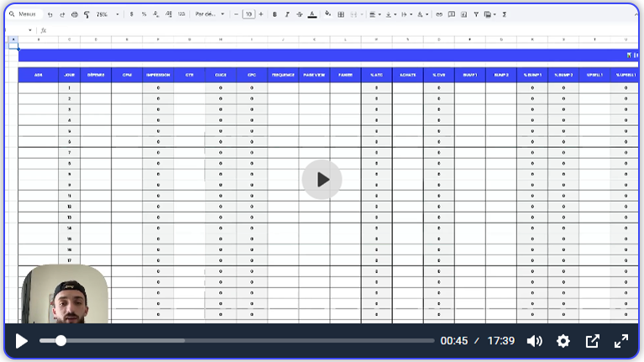
Task: Apply percent format with the % icon
Action: 144,14
